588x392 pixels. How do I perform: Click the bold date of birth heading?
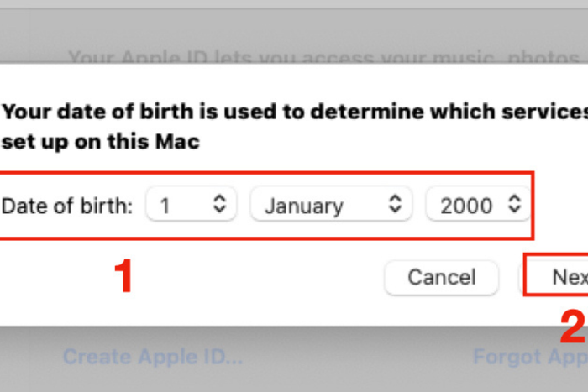click(294, 127)
